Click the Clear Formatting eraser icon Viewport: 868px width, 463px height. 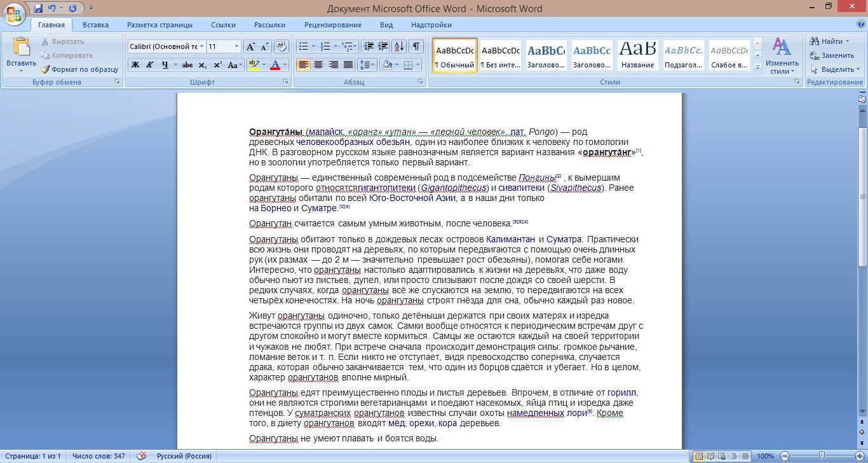click(281, 46)
